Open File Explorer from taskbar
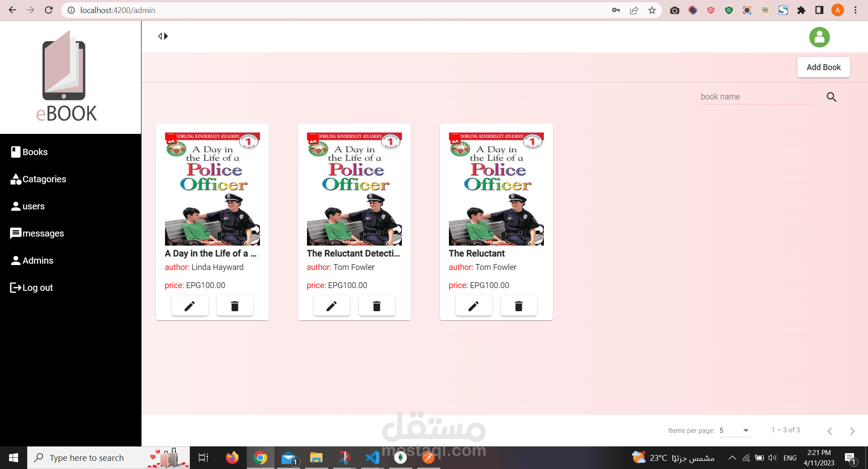This screenshot has width=868, height=469. click(316, 458)
